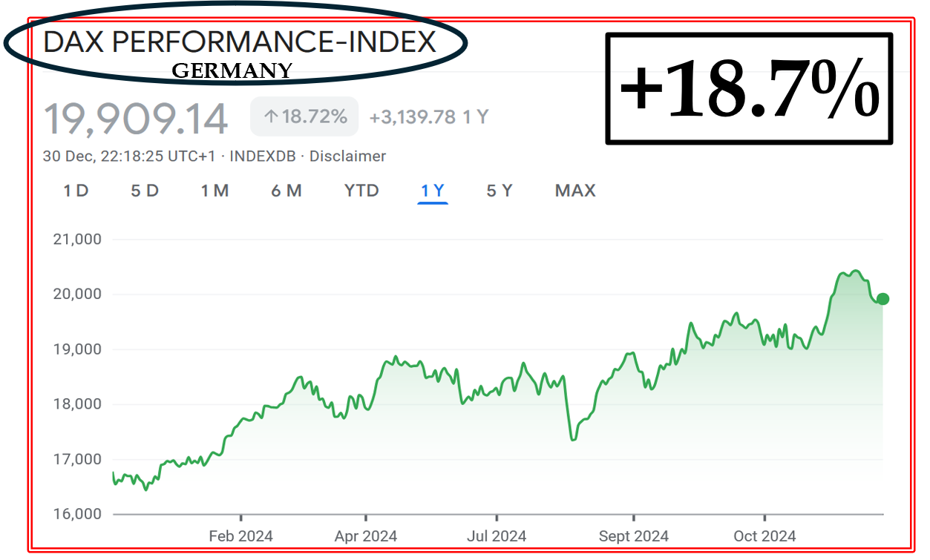Click the INDEXDB source label
This screenshot has width=930, height=560.
coord(264,157)
